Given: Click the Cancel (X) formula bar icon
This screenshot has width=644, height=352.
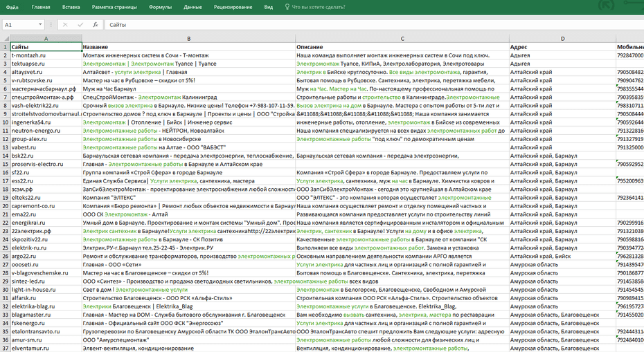Looking at the screenshot, I should (65, 25).
